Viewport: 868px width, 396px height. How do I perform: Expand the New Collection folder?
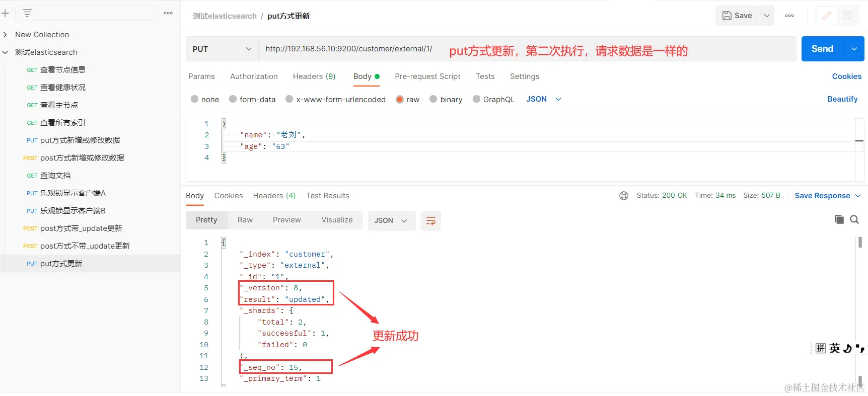pyautogui.click(x=5, y=35)
